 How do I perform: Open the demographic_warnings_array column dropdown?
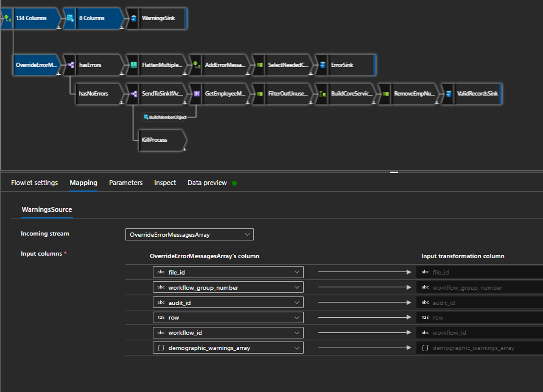[x=228, y=348]
